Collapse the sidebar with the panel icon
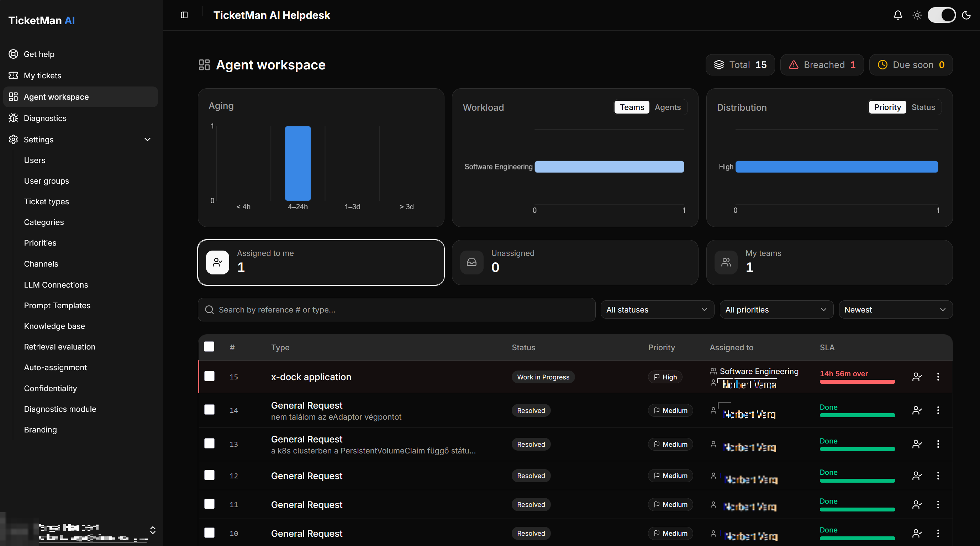The height and width of the screenshot is (546, 980). [x=184, y=15]
